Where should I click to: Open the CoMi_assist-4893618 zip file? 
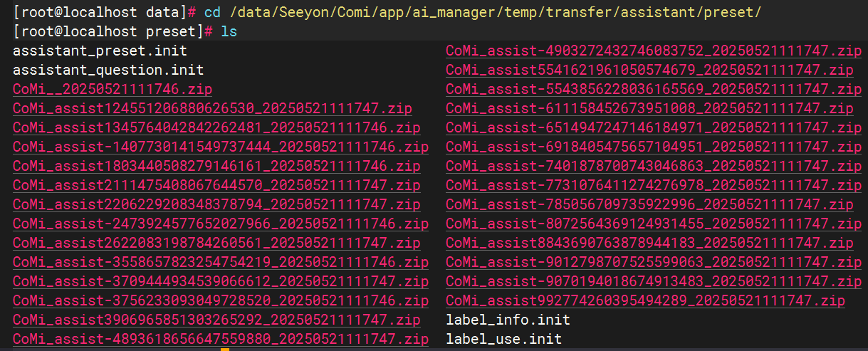tap(221, 339)
